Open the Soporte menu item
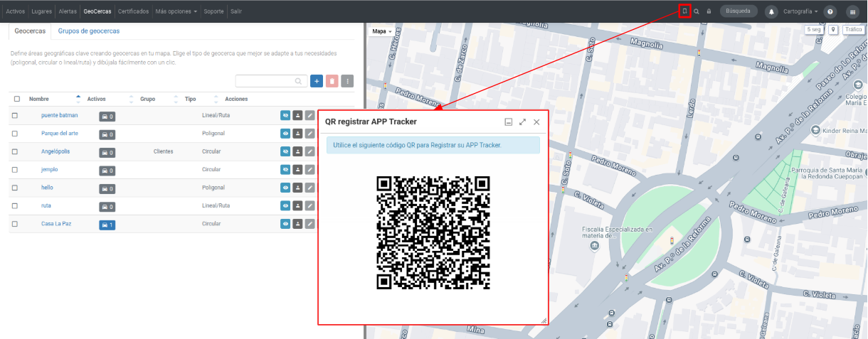The height and width of the screenshot is (339, 868). [213, 11]
